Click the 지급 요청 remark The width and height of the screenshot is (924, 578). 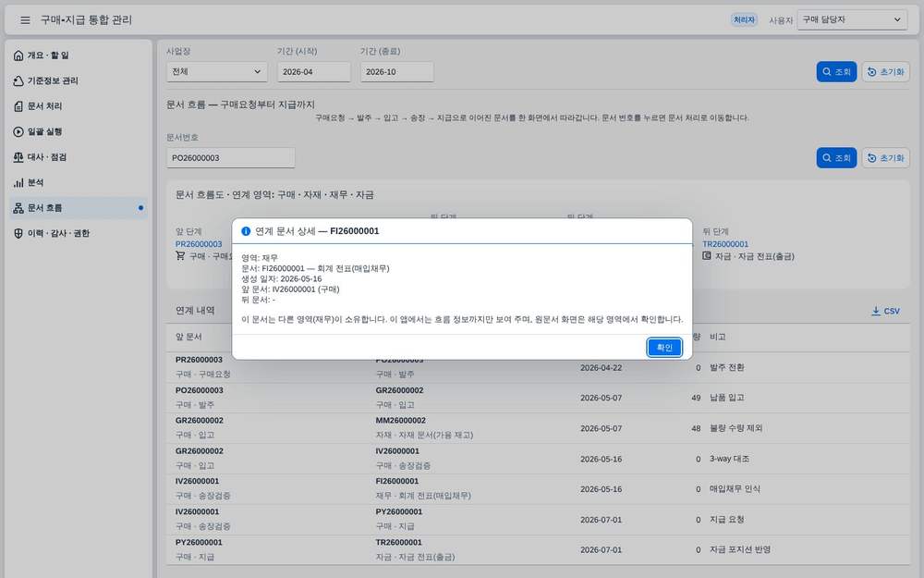(726, 520)
